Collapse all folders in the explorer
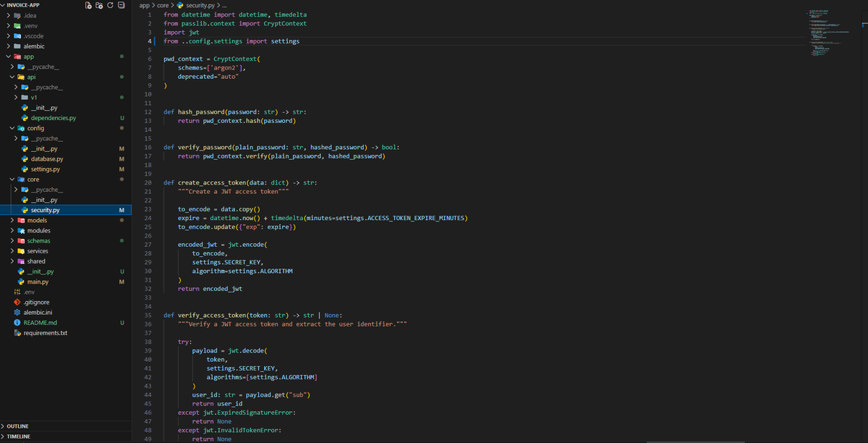This screenshot has height=443, width=868. pyautogui.click(x=121, y=5)
